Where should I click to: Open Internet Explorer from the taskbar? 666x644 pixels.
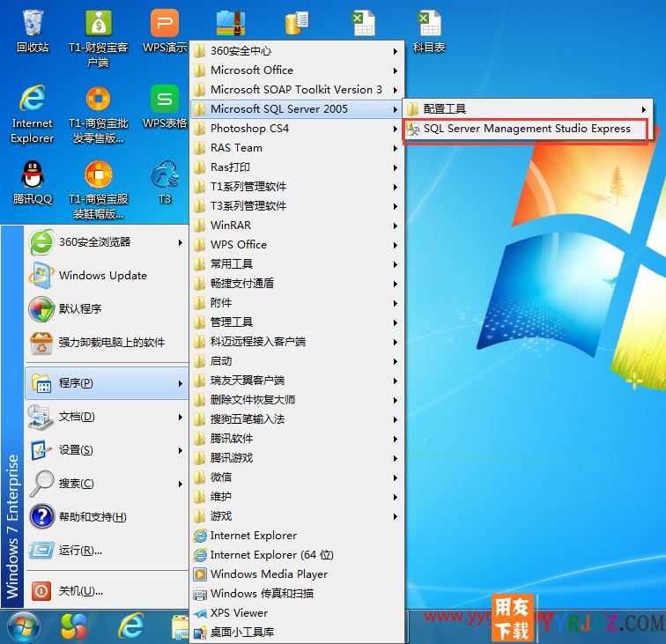pyautogui.click(x=130, y=626)
